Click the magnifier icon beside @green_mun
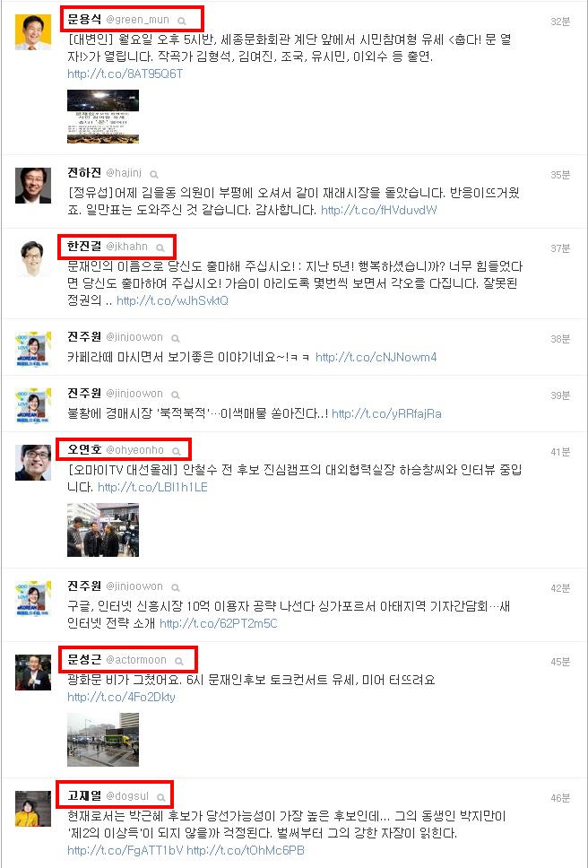The image size is (588, 868). tap(181, 21)
